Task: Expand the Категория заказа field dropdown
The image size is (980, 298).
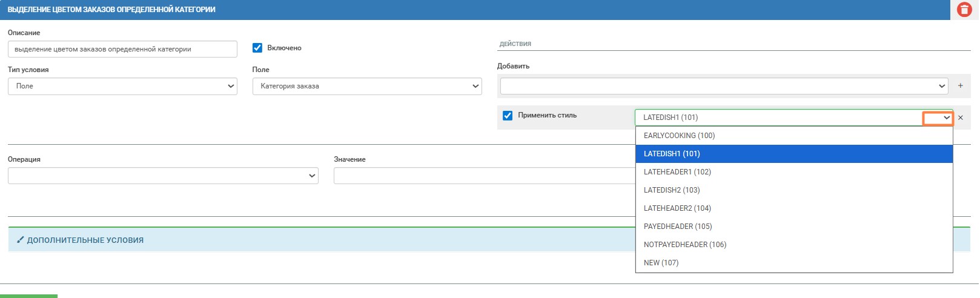Action: 366,86
